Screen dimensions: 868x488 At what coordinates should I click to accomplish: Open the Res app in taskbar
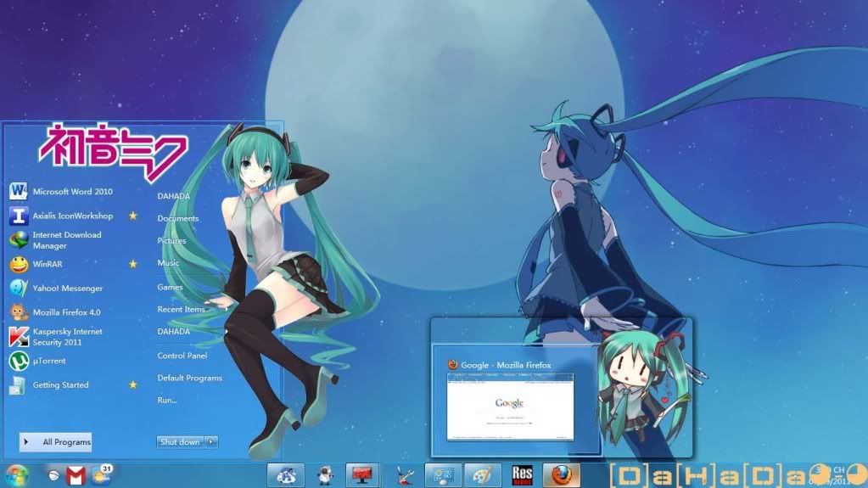(x=522, y=475)
